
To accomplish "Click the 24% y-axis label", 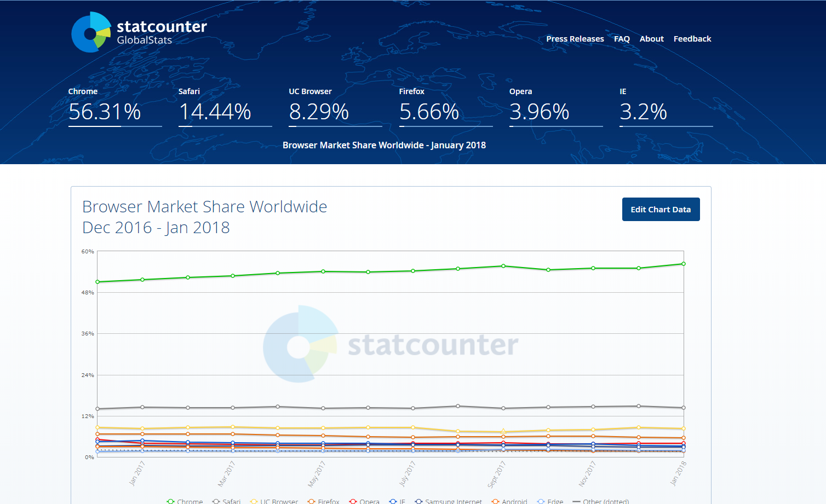I will 88,375.
